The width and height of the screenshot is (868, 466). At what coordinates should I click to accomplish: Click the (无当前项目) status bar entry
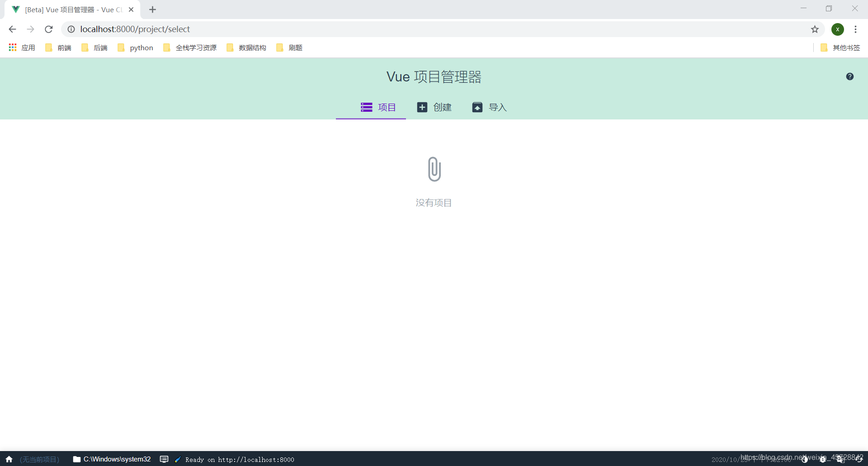click(x=40, y=459)
